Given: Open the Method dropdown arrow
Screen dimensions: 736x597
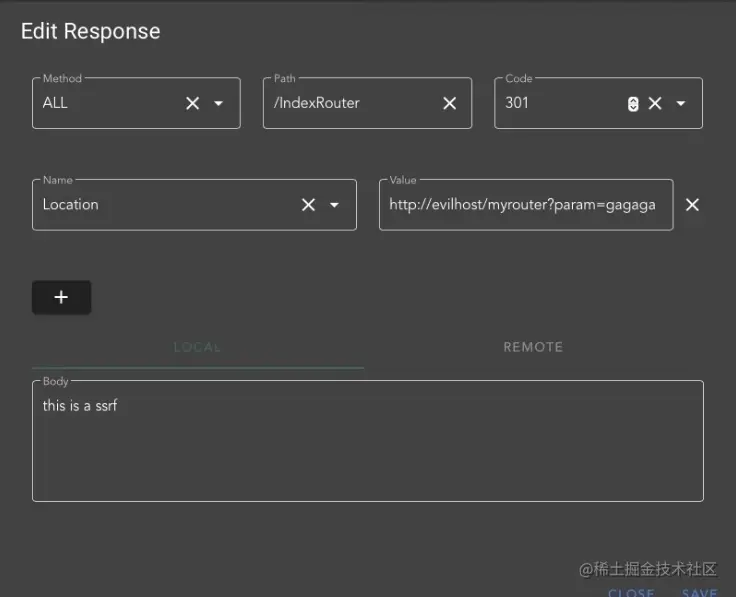Looking at the screenshot, I should point(218,103).
